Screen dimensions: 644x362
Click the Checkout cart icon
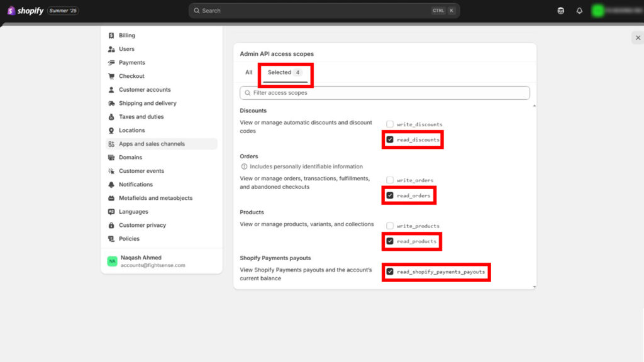(111, 76)
